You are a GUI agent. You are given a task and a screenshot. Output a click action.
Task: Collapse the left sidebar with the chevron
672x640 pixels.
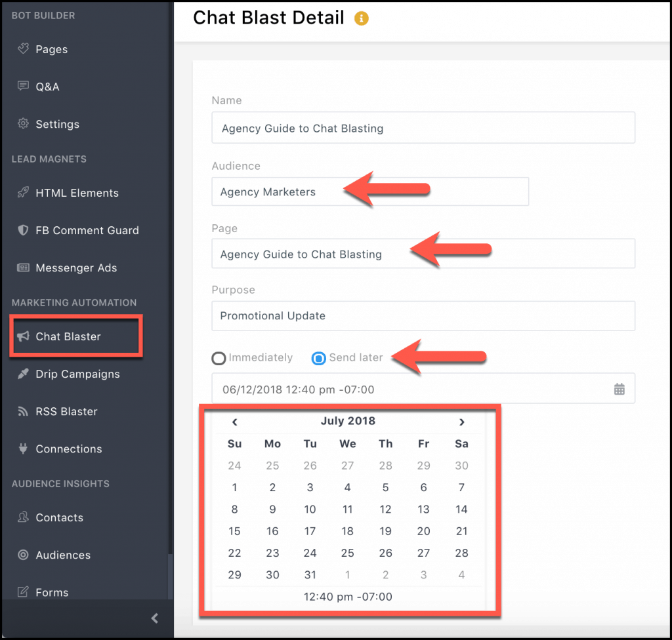click(154, 618)
